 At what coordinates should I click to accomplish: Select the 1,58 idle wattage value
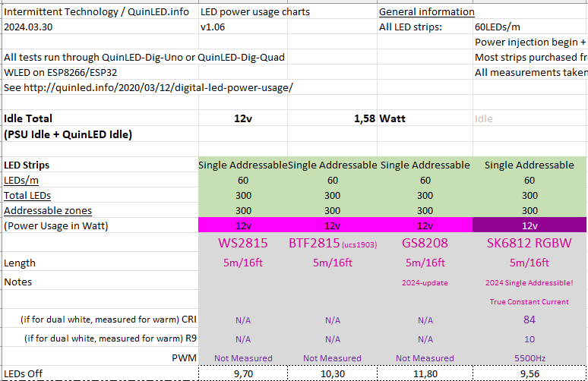(x=365, y=118)
